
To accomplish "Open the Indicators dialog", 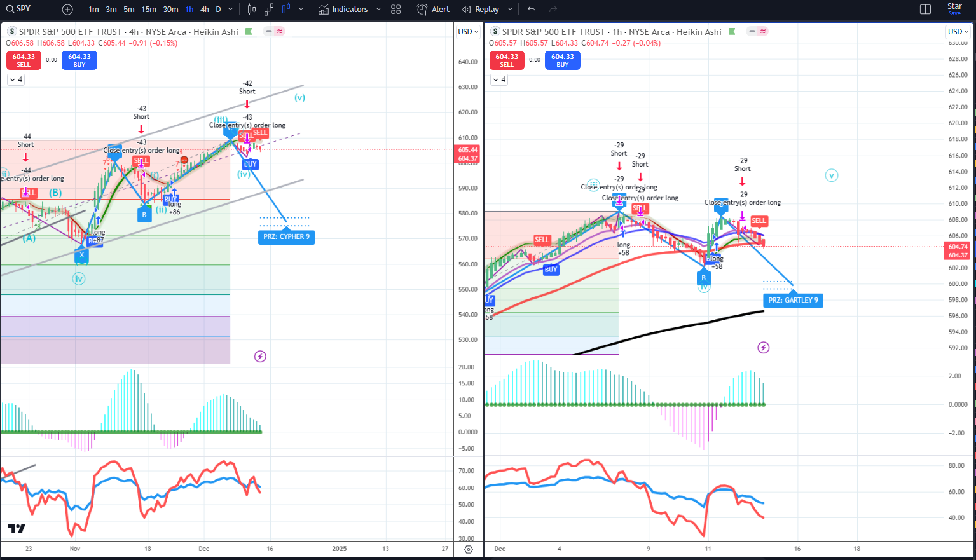I will click(x=343, y=10).
